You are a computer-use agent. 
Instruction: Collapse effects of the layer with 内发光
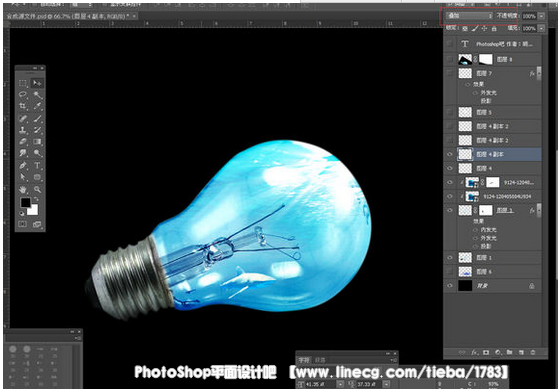539,209
